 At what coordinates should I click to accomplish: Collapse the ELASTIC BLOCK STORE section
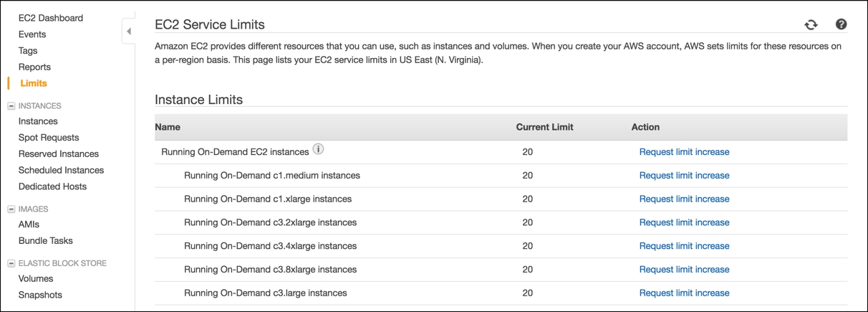click(11, 263)
